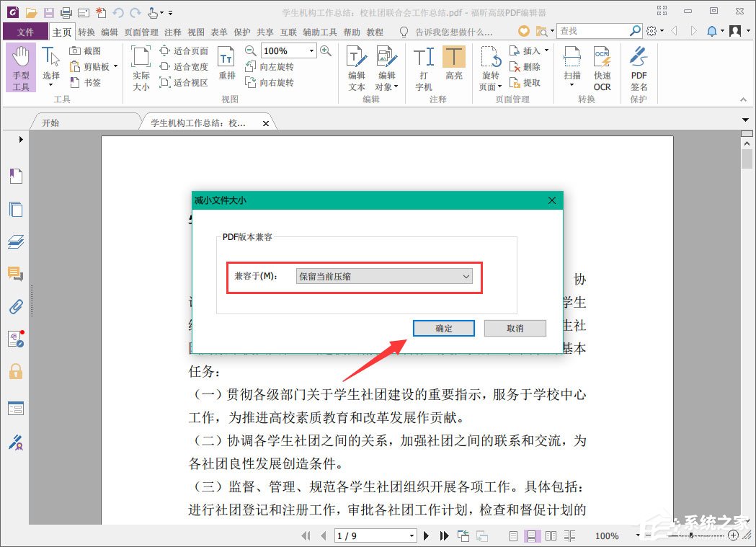Open the 快速OCR tool
The image size is (756, 547).
pyautogui.click(x=602, y=70)
